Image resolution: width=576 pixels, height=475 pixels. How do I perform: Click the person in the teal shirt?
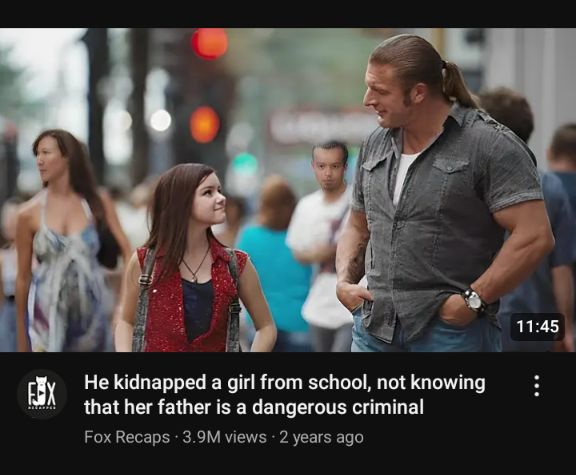pyautogui.click(x=274, y=263)
